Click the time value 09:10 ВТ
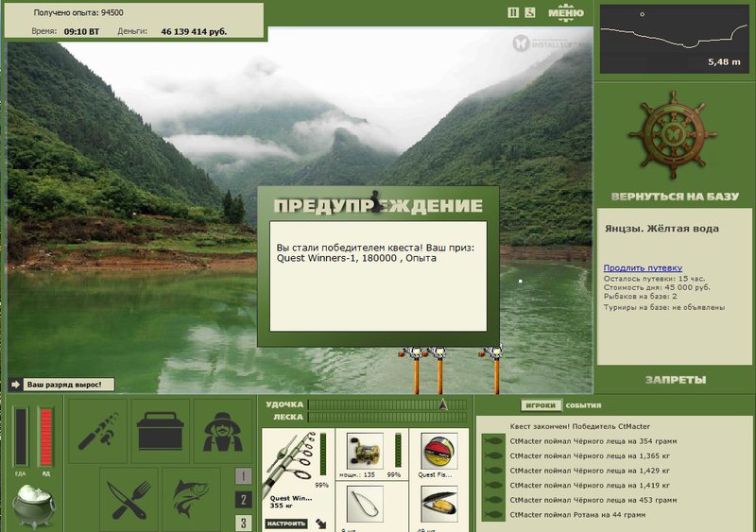 [81, 32]
